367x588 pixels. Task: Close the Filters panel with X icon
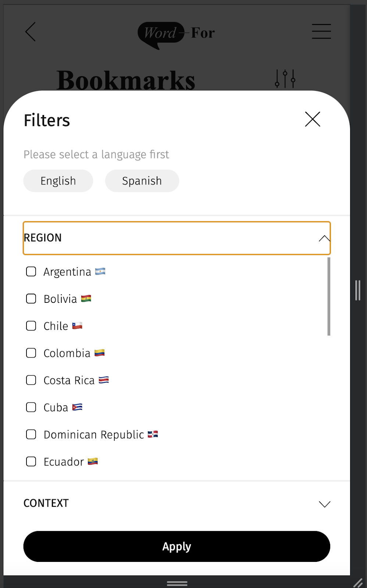click(313, 119)
